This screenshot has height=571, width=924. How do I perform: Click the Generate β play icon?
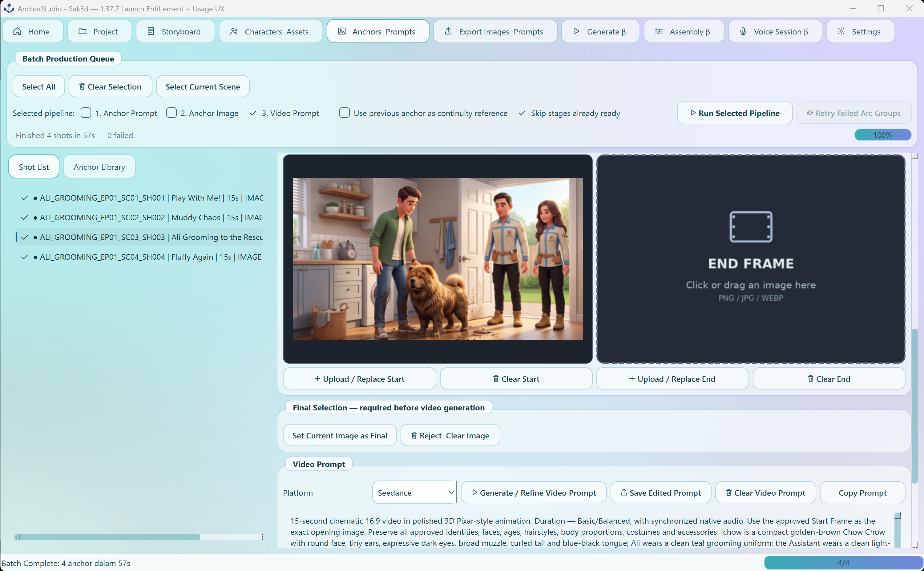576,31
